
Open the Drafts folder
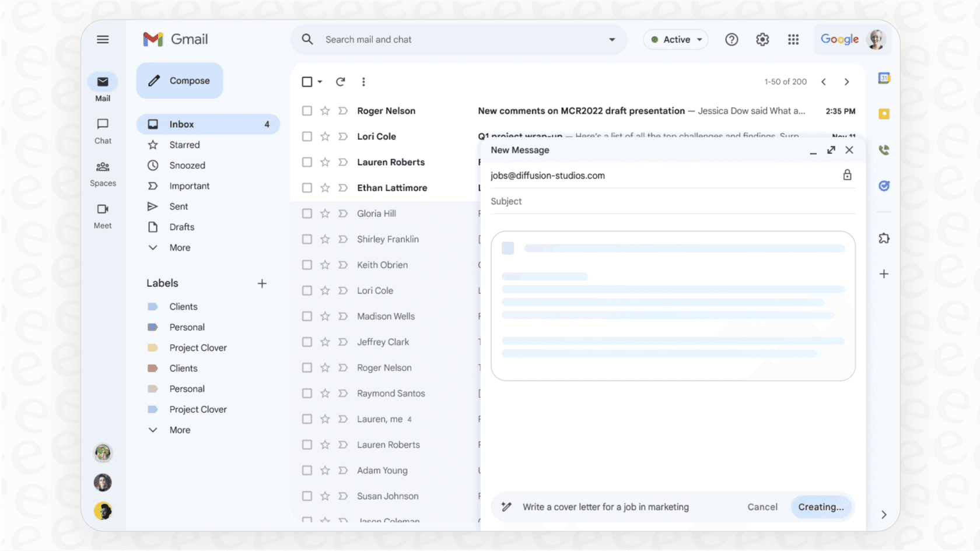[x=181, y=227]
